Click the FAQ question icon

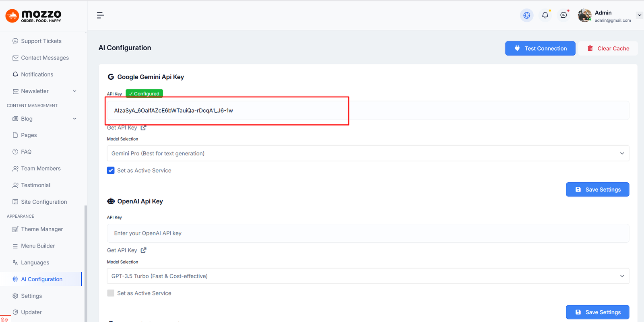click(15, 152)
